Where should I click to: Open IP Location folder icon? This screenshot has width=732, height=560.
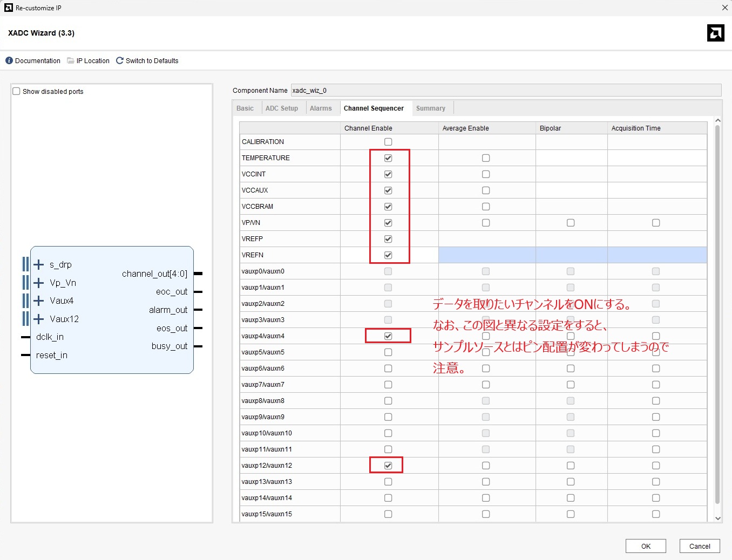pos(70,61)
